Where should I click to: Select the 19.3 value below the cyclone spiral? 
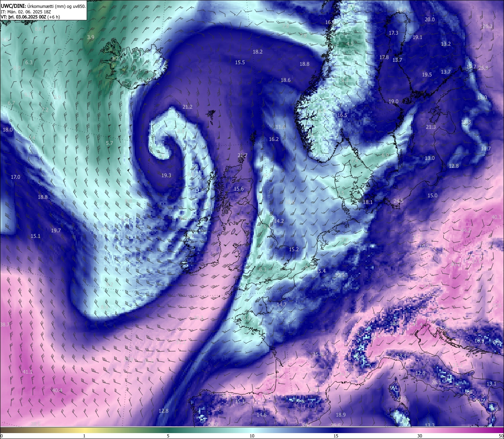click(167, 175)
